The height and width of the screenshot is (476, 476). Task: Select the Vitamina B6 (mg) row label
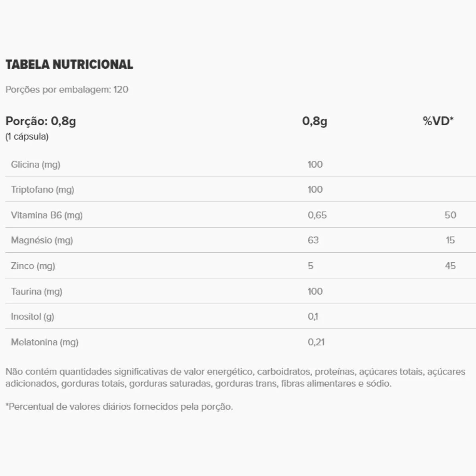click(x=47, y=215)
